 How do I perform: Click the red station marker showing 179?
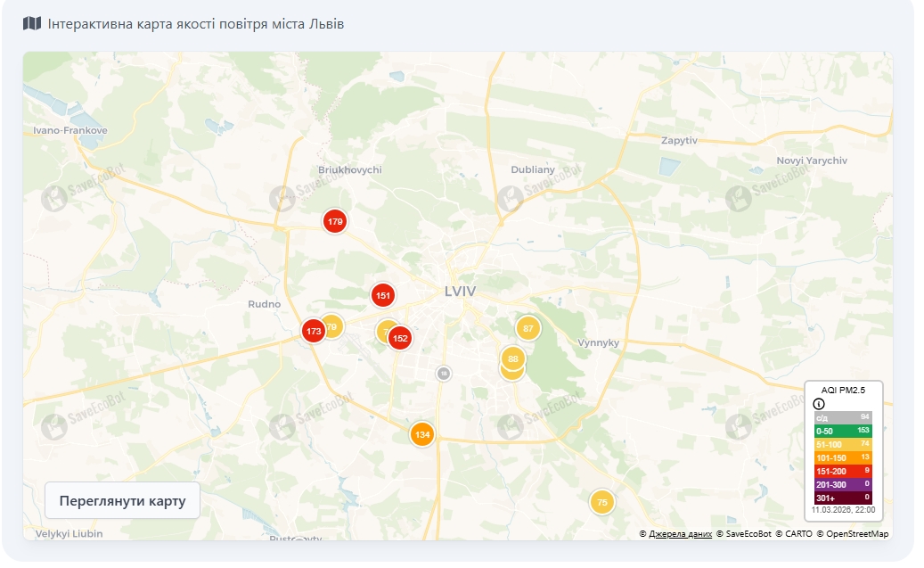click(334, 221)
